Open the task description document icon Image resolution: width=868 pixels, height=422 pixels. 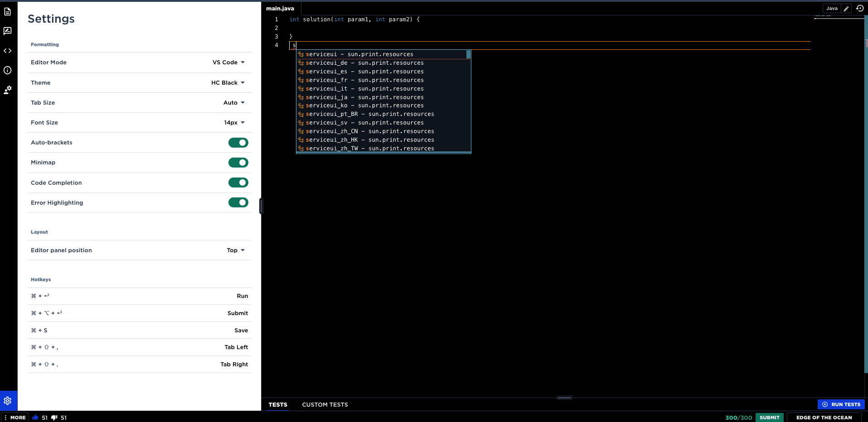pos(8,12)
